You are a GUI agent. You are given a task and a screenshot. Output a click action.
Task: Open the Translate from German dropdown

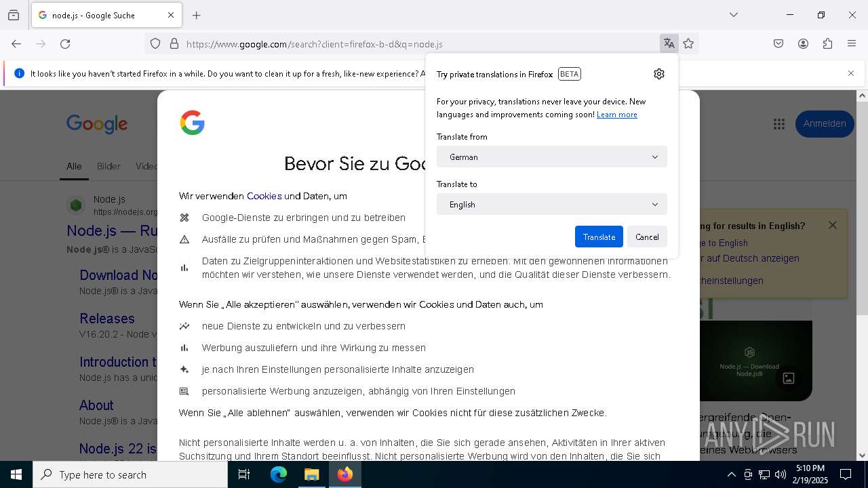pyautogui.click(x=552, y=157)
